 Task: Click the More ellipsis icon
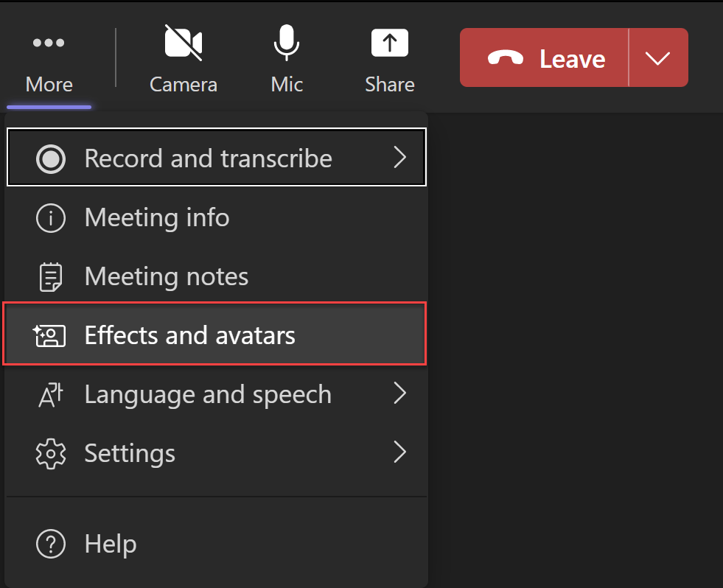tap(49, 42)
